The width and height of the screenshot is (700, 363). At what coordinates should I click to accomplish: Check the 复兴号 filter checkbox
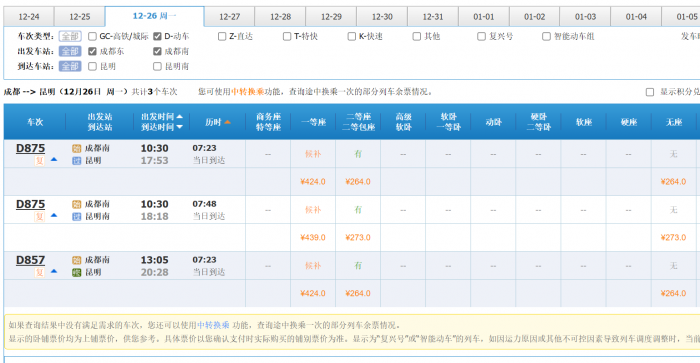pyautogui.click(x=481, y=36)
